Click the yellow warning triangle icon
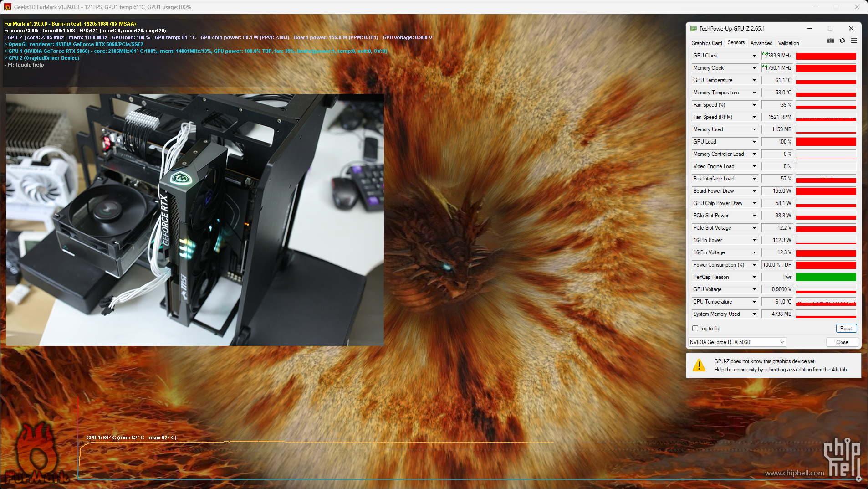Image resolution: width=868 pixels, height=489 pixels. [x=699, y=365]
